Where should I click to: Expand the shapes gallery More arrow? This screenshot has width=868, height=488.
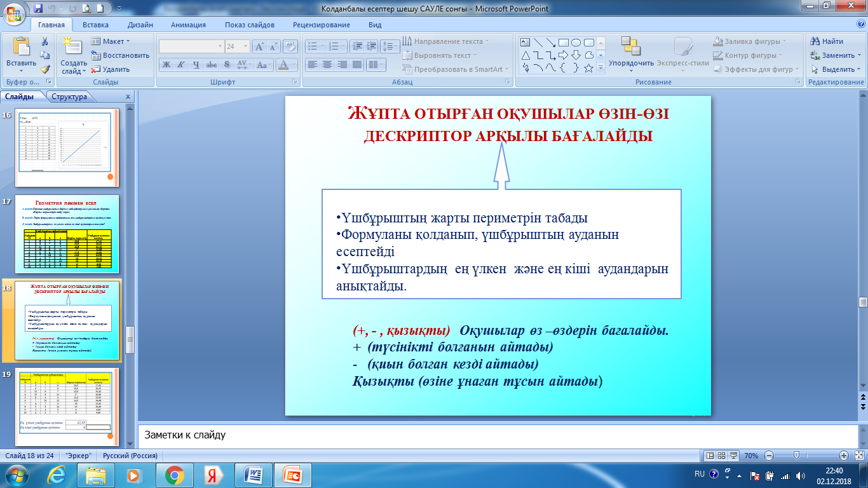tap(600, 68)
